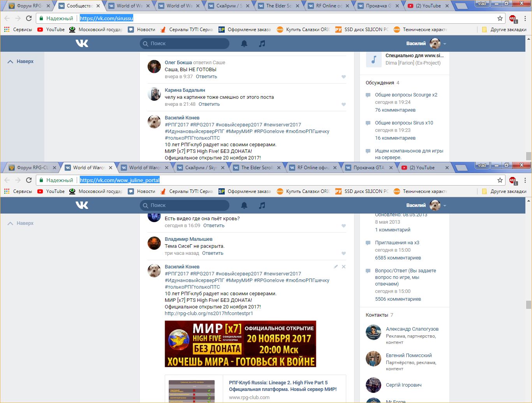Go back in the sirussu browser window
The image size is (532, 403).
[x=7, y=18]
